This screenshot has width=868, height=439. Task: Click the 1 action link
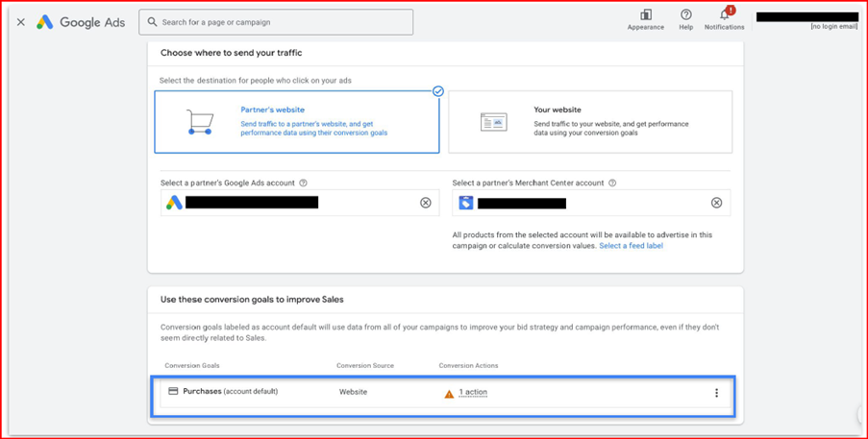tap(473, 393)
